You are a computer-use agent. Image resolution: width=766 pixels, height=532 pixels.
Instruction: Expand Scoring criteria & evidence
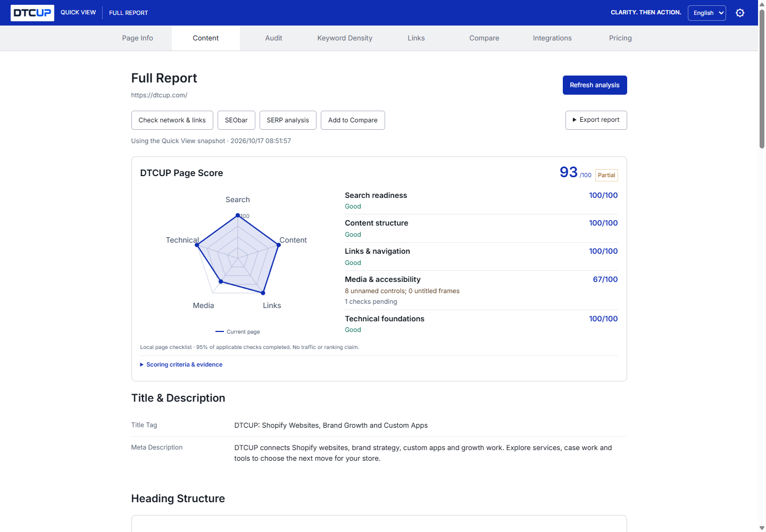point(181,364)
